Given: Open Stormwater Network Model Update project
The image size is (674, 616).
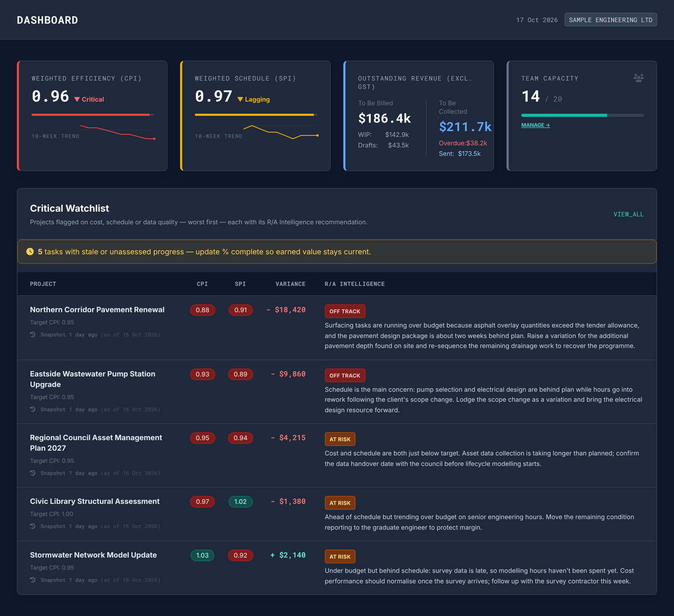Looking at the screenshot, I should pyautogui.click(x=94, y=555).
